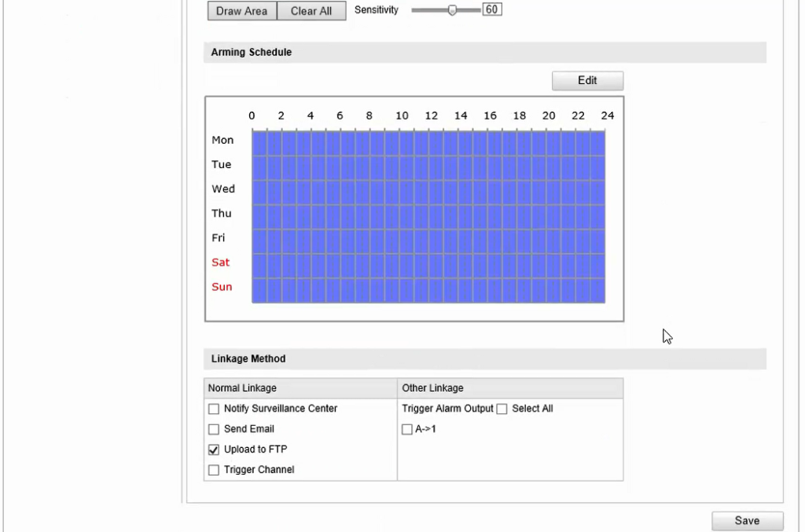Click the Draw Area button
This screenshot has width=805, height=532.
241,10
